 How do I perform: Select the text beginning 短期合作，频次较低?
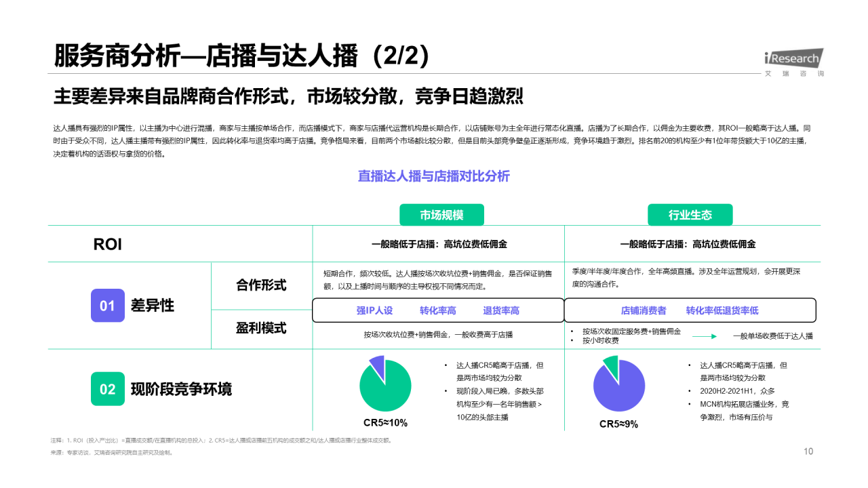click(439, 279)
